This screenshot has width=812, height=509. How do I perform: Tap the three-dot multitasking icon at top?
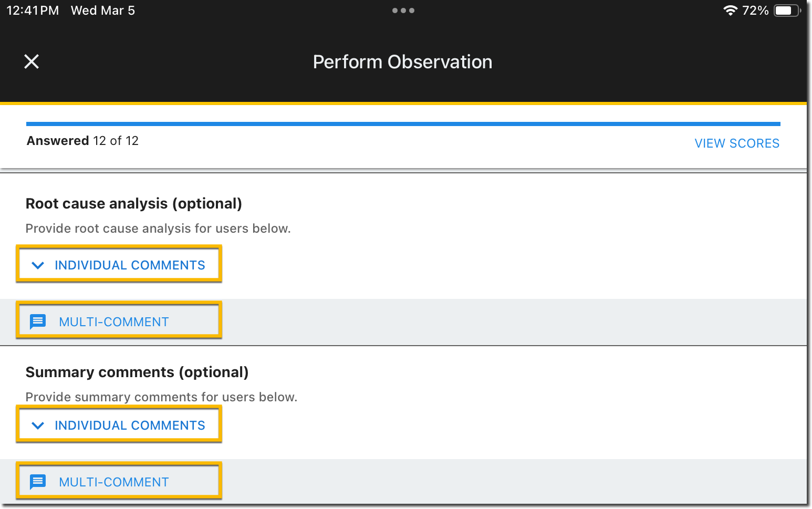403,11
